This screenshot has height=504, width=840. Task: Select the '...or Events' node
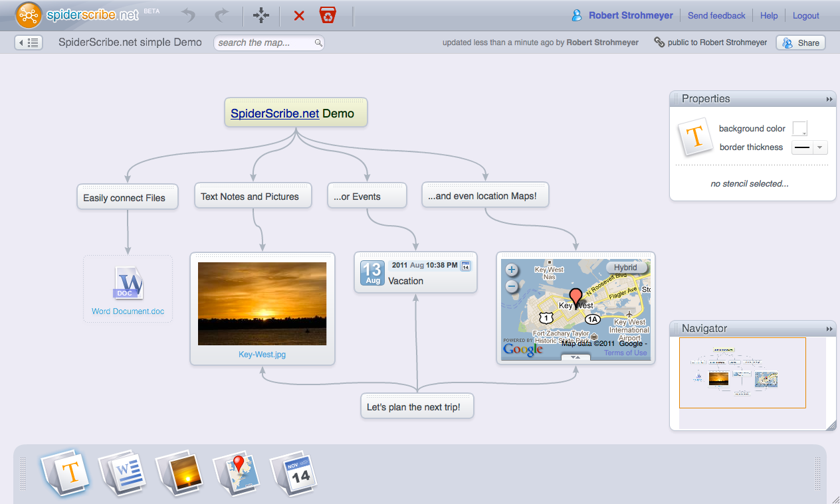[x=367, y=196]
